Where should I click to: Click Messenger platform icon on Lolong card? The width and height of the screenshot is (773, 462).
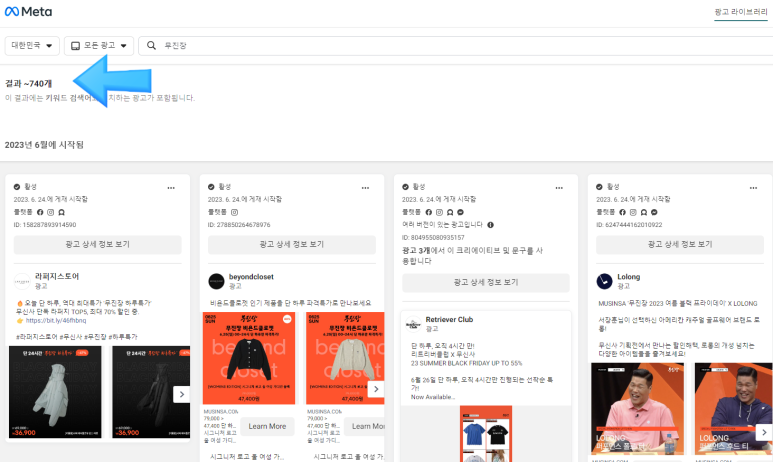point(654,213)
